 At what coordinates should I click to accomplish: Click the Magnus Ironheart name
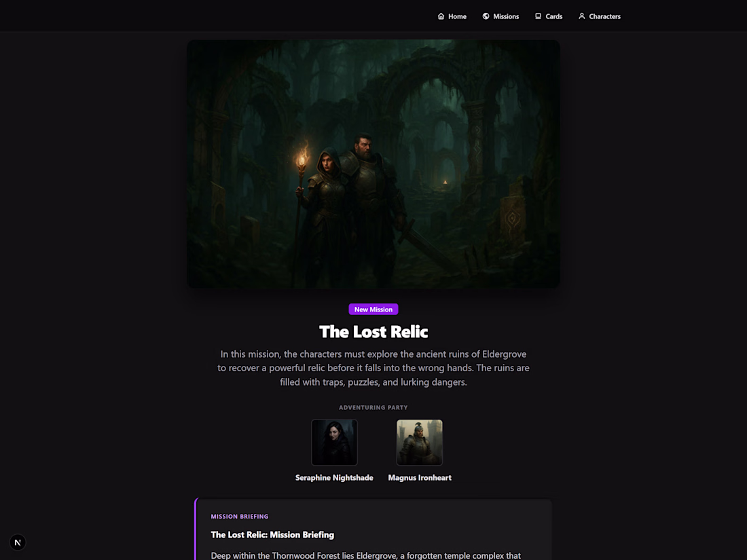(x=419, y=478)
